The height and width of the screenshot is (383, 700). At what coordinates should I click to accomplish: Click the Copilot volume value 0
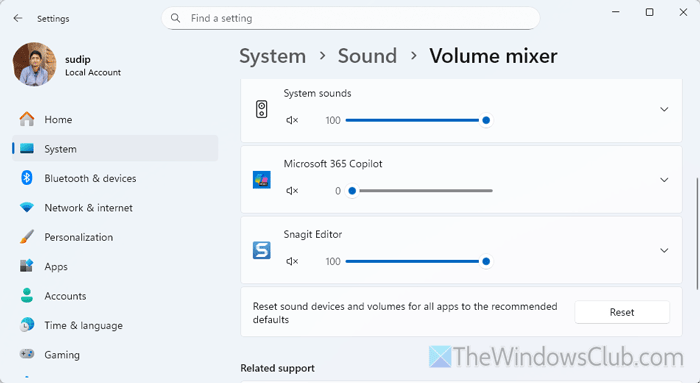338,191
